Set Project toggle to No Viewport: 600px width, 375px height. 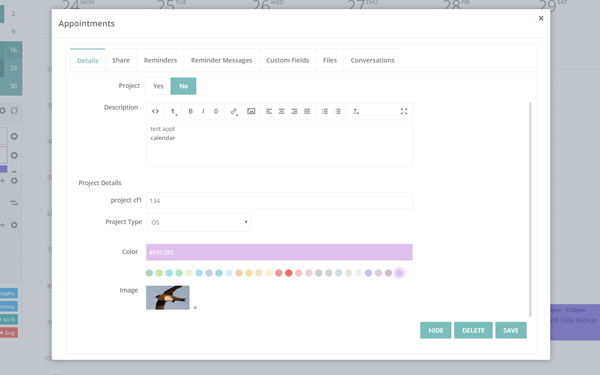click(183, 86)
